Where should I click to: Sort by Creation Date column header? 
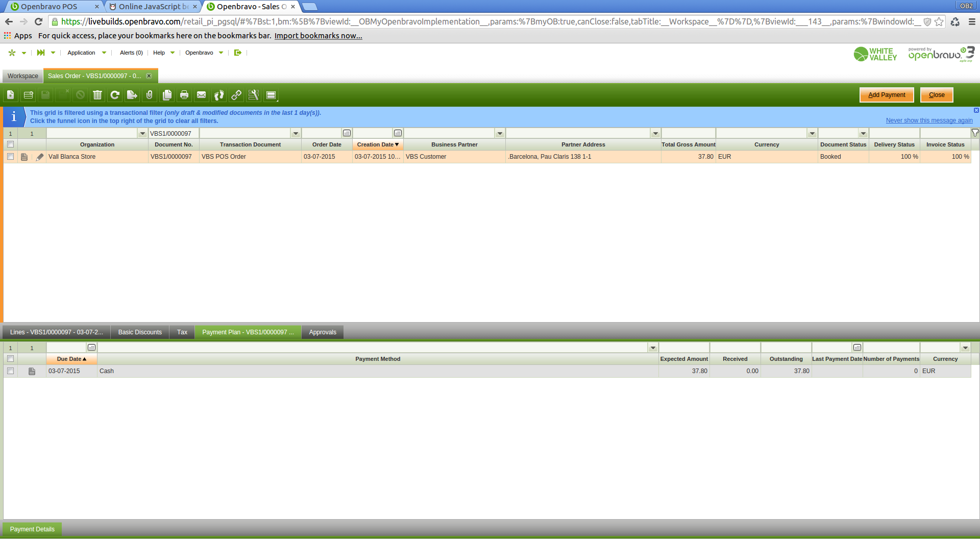coord(378,145)
